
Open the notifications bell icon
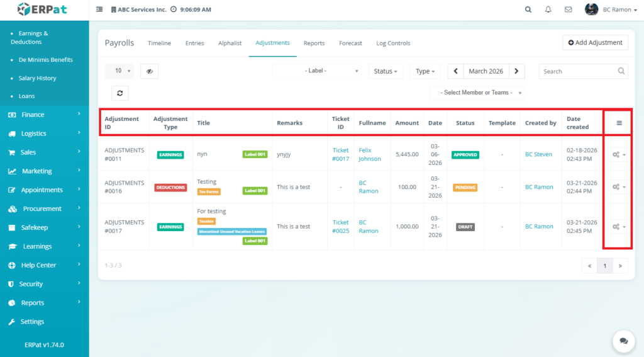point(548,9)
